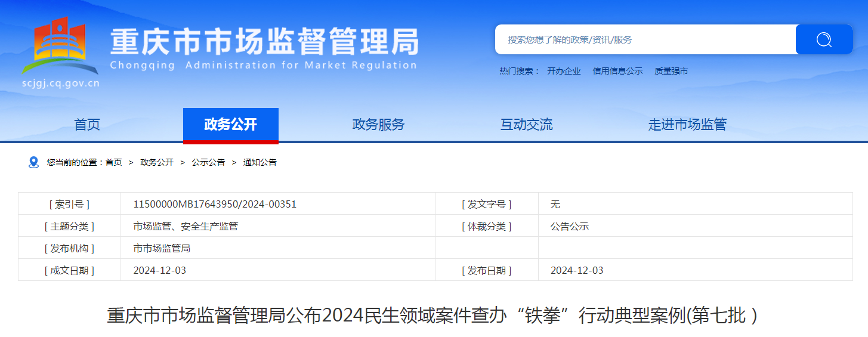Open the 走进市场监管 navigation tab
Screen dimensions: 868x337
[x=688, y=125]
